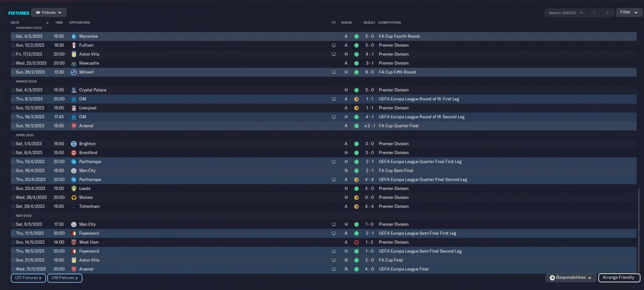Click the FA Cup Semi Final competition text
This screenshot has height=290, width=644.
pyautogui.click(x=395, y=171)
